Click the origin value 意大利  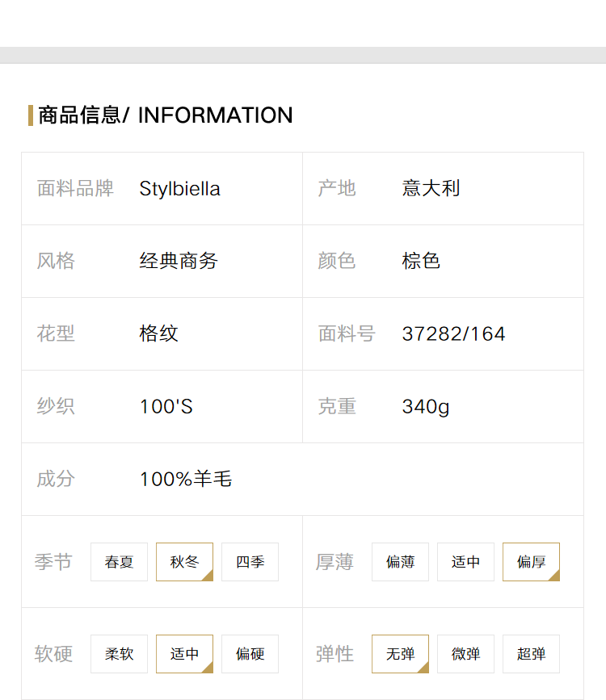(x=431, y=188)
